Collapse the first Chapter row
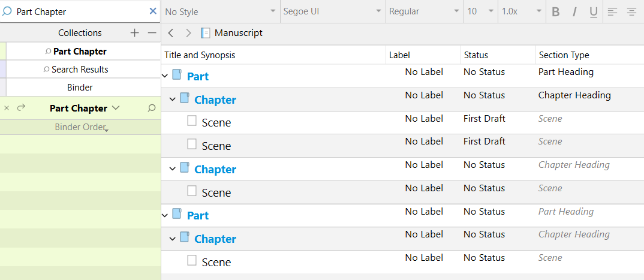Image resolution: width=644 pixels, height=280 pixels. (173, 99)
